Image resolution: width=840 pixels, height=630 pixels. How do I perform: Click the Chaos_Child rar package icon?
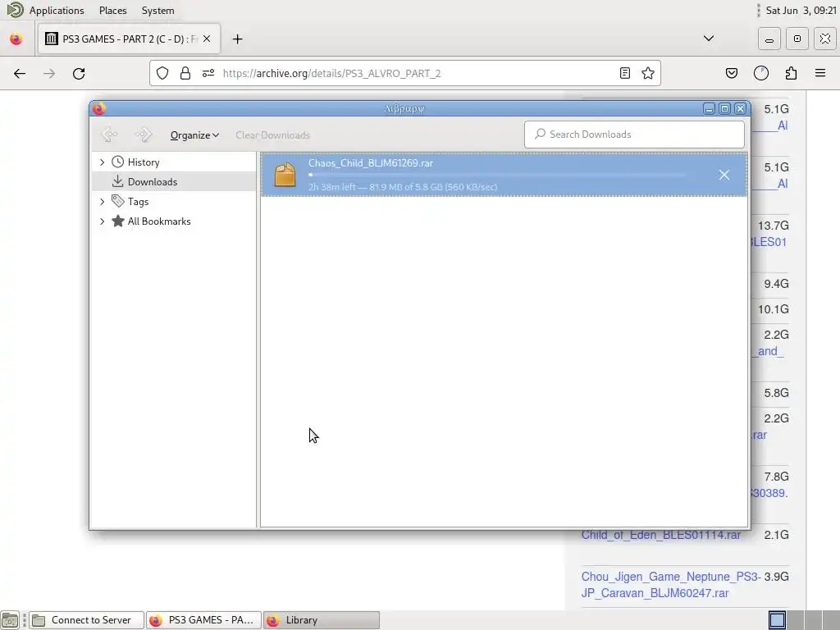pyautogui.click(x=285, y=175)
